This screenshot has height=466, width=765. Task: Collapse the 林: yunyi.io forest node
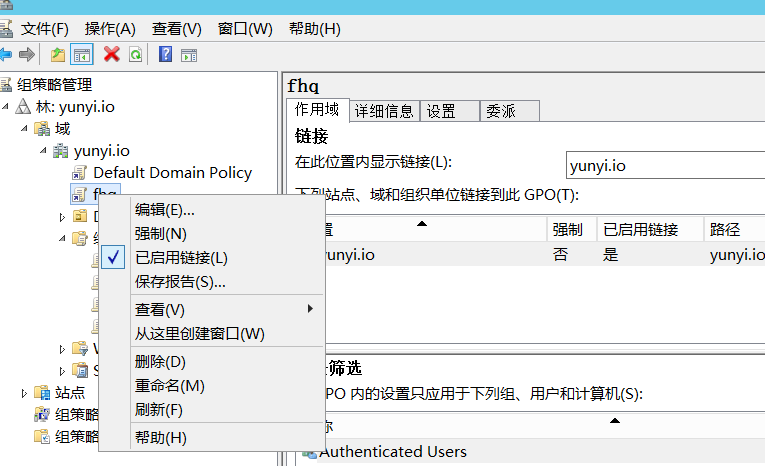click(6, 107)
